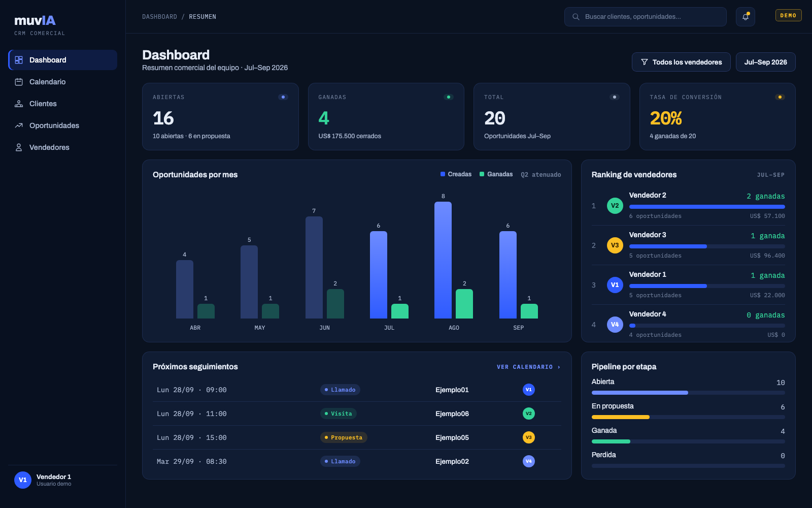Open the Vendedores person icon
The image size is (812, 508).
[x=19, y=147]
